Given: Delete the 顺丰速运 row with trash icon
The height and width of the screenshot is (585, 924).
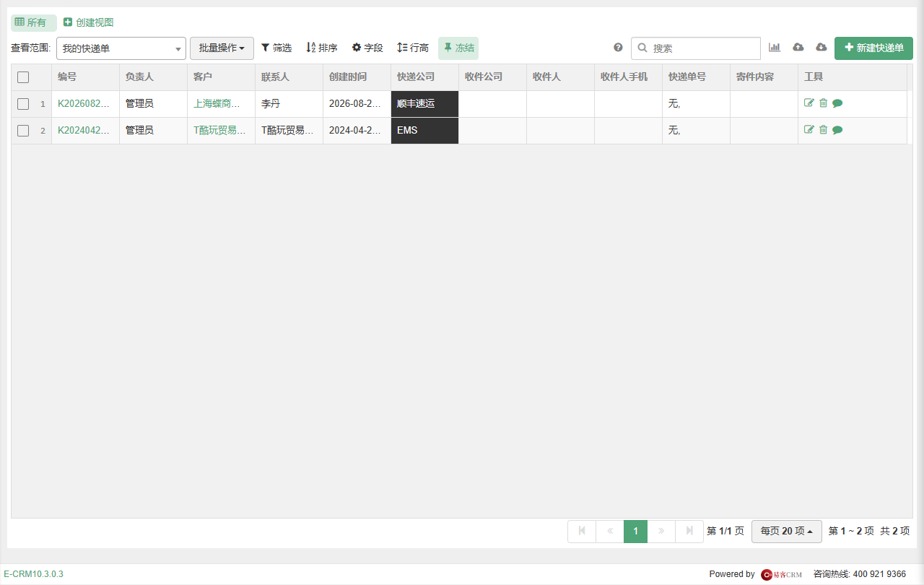Looking at the screenshot, I should click(823, 103).
